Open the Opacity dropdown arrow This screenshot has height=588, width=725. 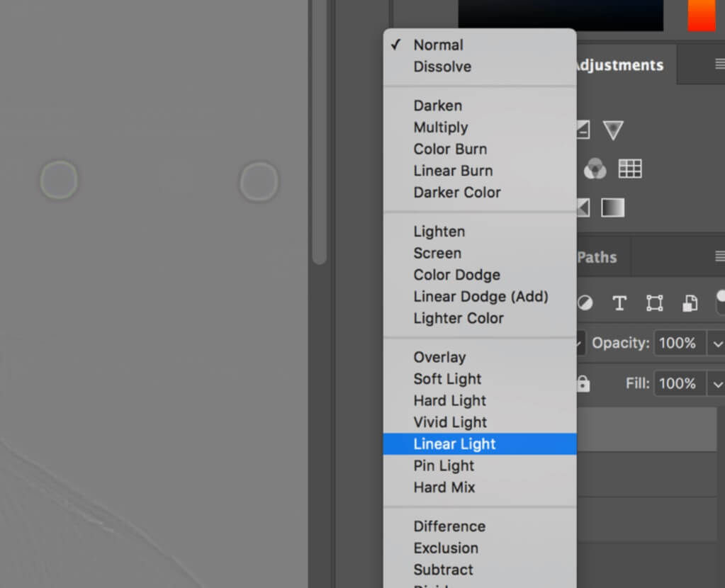[x=717, y=343]
